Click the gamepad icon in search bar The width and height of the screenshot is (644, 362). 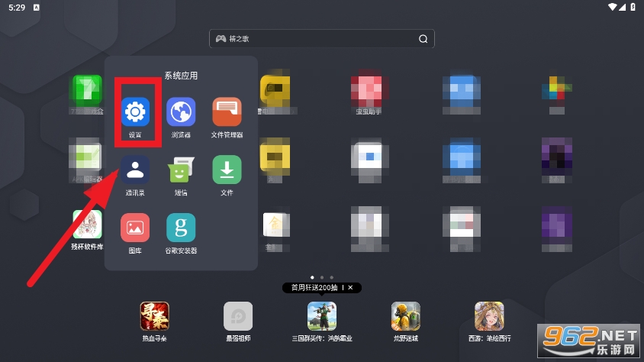tap(221, 39)
